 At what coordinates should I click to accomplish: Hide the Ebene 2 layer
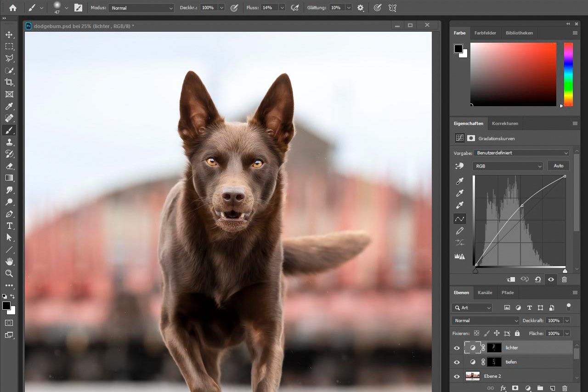pyautogui.click(x=457, y=376)
